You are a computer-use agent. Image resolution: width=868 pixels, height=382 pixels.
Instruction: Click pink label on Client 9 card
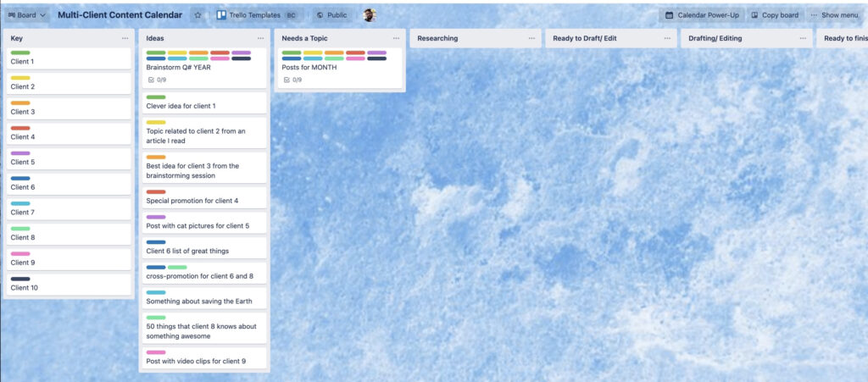(x=20, y=254)
